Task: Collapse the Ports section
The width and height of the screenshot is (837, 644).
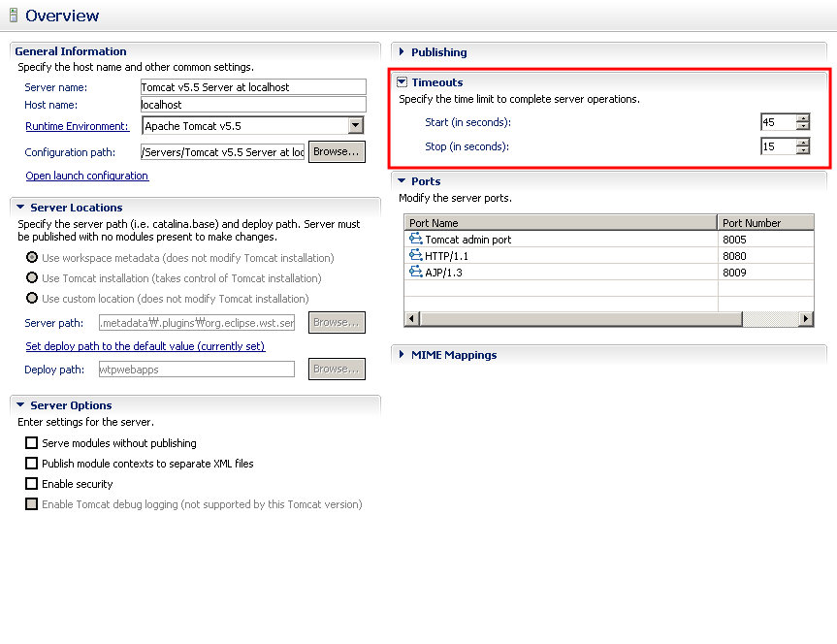Action: [x=402, y=181]
